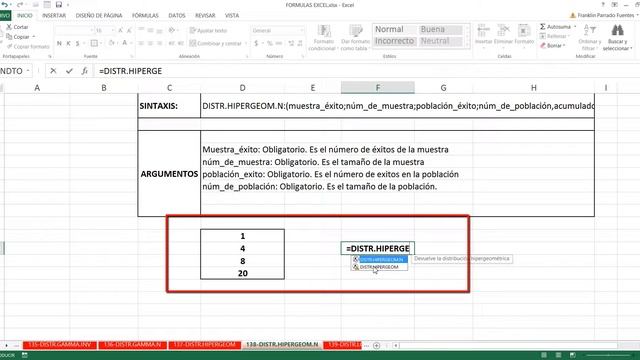Open Excel help question mark
Viewport: 640px width, 360px height.
pyautogui.click(x=603, y=5)
